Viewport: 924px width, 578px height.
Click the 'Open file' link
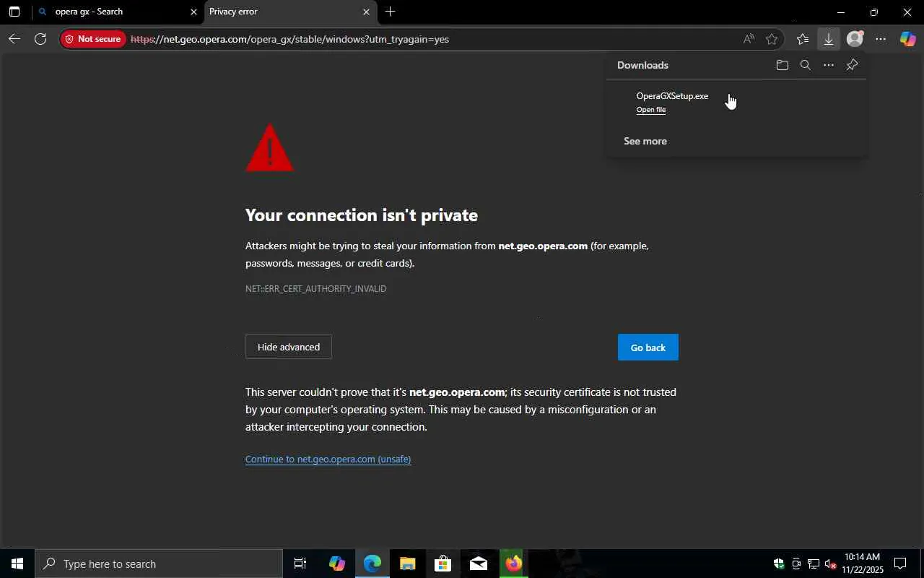click(651, 110)
